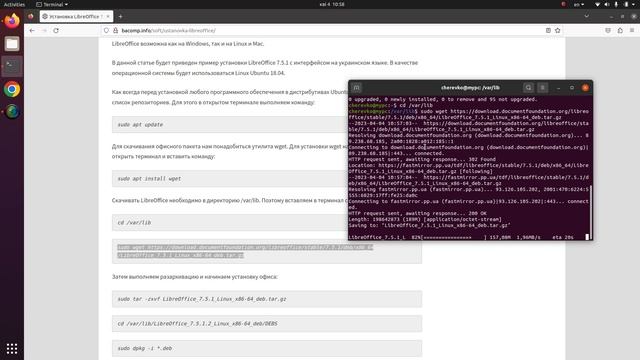This screenshot has height=360, width=640.
Task: Launch Google Chrome from the dock
Action: 12,89
